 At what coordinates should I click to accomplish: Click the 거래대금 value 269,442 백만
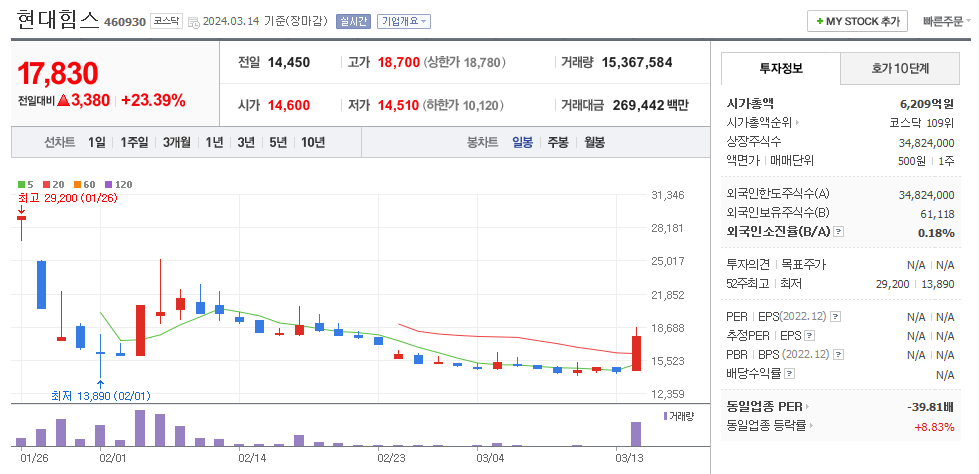point(651,106)
